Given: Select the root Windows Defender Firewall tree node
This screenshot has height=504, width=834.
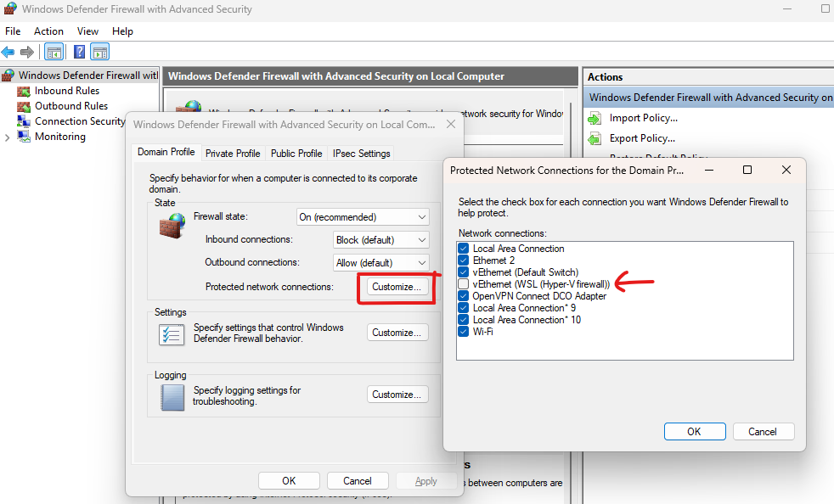Looking at the screenshot, I should (x=88, y=76).
